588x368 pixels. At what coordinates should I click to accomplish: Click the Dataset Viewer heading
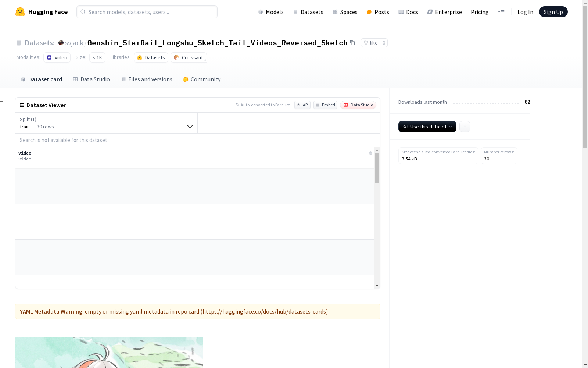pos(46,105)
